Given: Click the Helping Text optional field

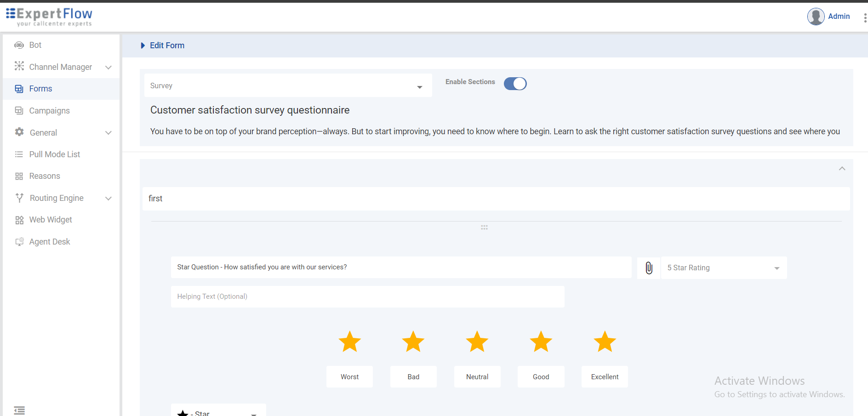Looking at the screenshot, I should pos(367,297).
